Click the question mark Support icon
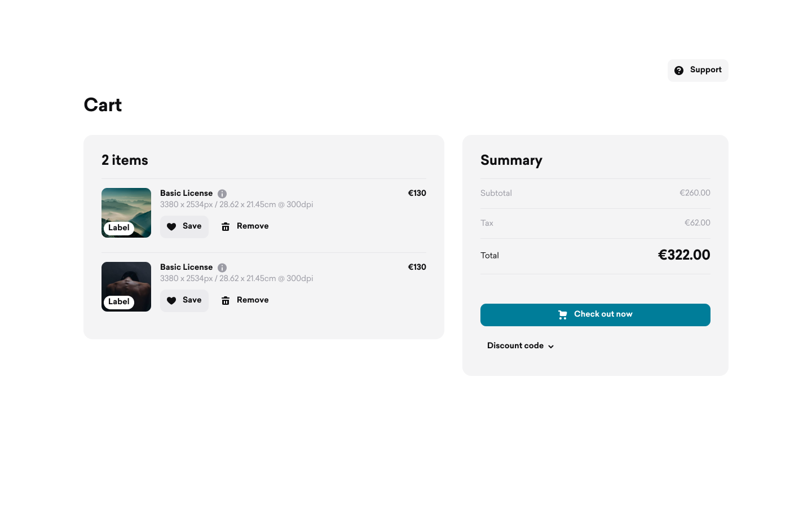812x508 pixels. click(679, 71)
